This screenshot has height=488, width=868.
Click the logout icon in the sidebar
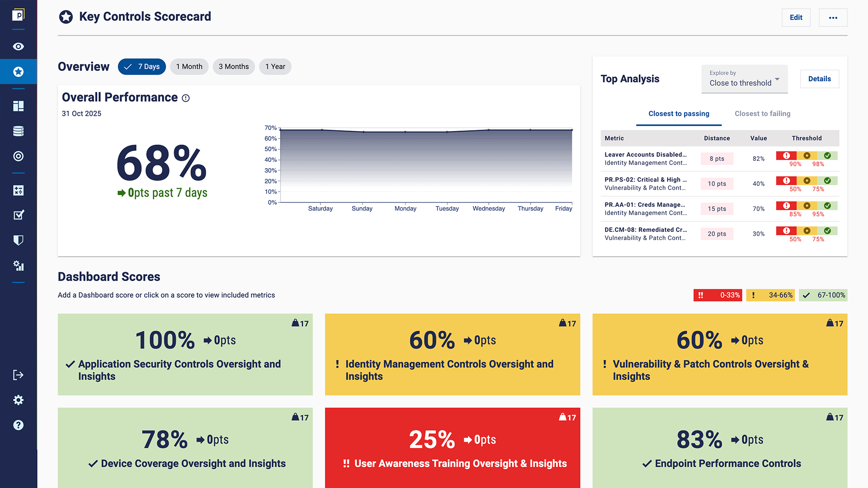tap(18, 375)
